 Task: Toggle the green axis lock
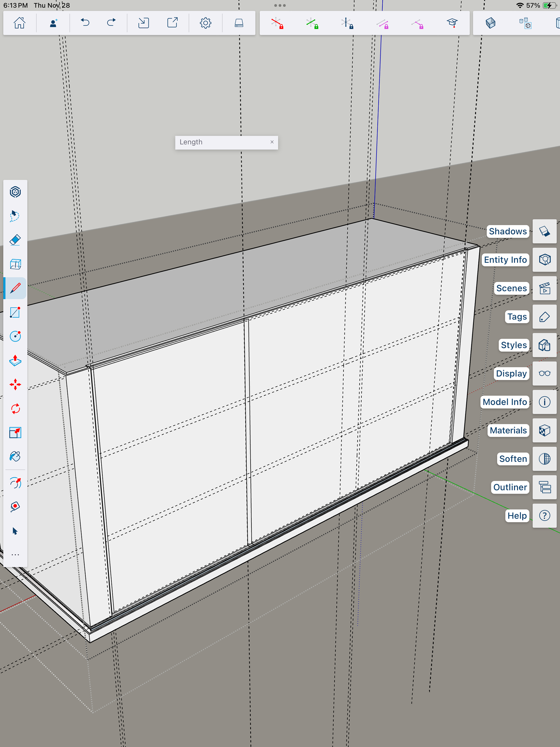click(312, 23)
